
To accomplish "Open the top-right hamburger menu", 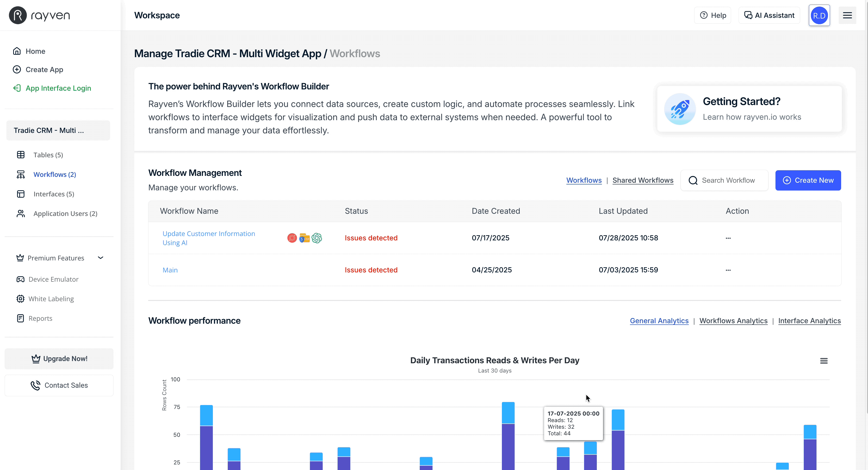I will 847,15.
